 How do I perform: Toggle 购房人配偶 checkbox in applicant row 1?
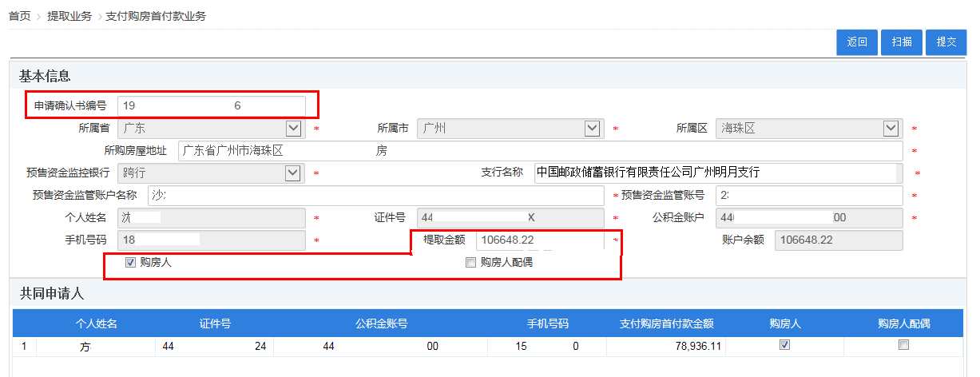click(904, 345)
